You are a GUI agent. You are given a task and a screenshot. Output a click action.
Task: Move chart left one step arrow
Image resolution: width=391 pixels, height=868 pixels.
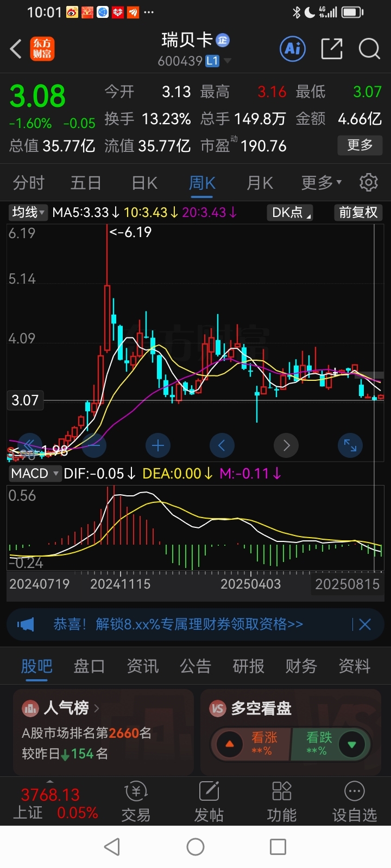pyautogui.click(x=222, y=446)
